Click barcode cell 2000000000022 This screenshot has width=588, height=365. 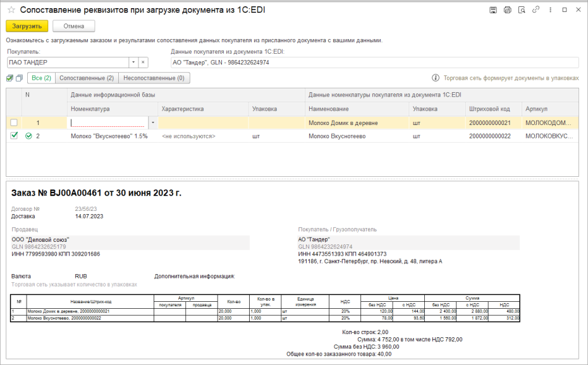point(494,136)
